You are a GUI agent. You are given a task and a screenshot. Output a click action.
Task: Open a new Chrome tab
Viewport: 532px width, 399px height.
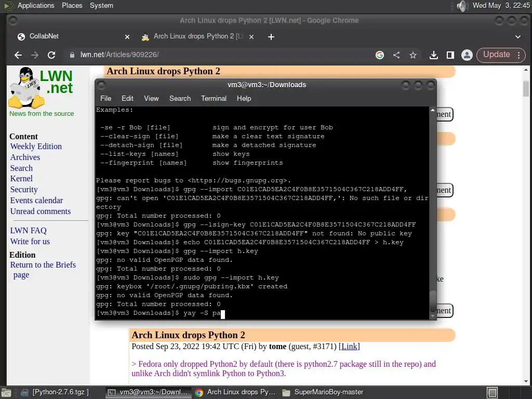click(271, 37)
